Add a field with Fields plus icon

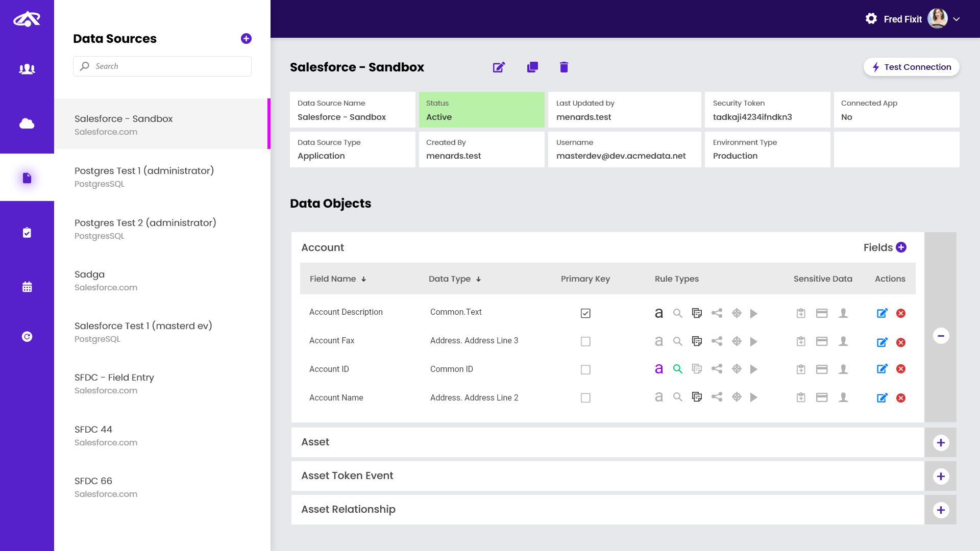click(901, 247)
